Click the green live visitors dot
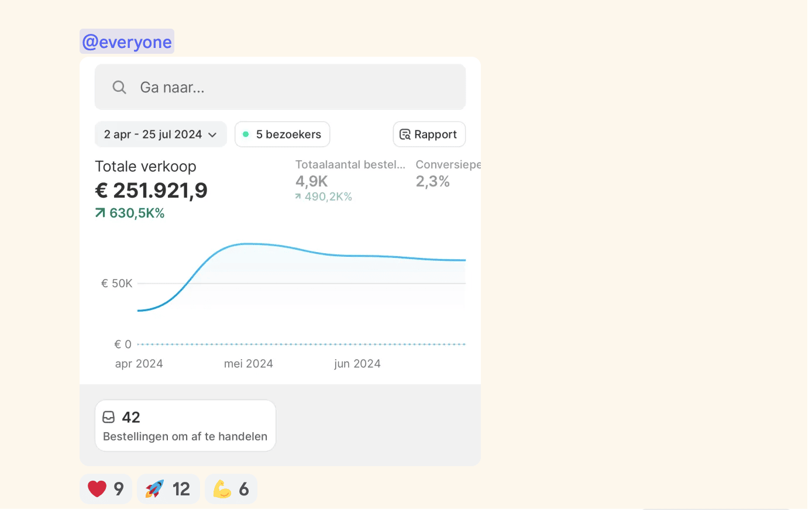The height and width of the screenshot is (510, 812). 246,135
